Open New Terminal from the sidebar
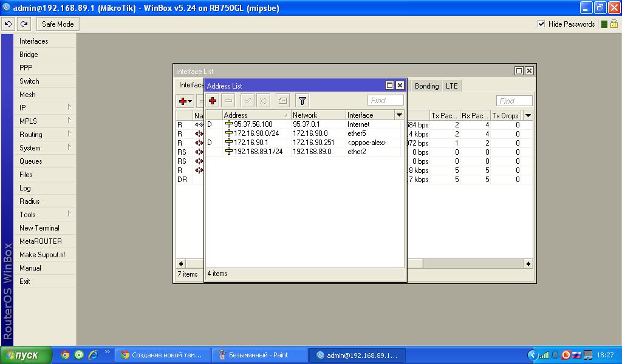 point(39,228)
